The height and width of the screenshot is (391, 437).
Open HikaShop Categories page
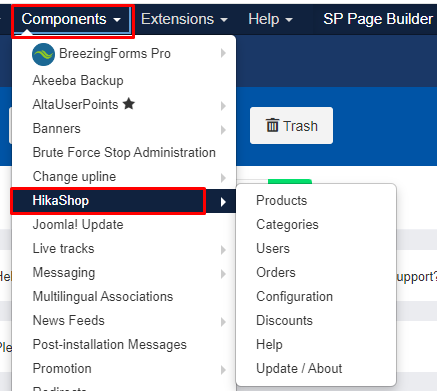pos(287,225)
